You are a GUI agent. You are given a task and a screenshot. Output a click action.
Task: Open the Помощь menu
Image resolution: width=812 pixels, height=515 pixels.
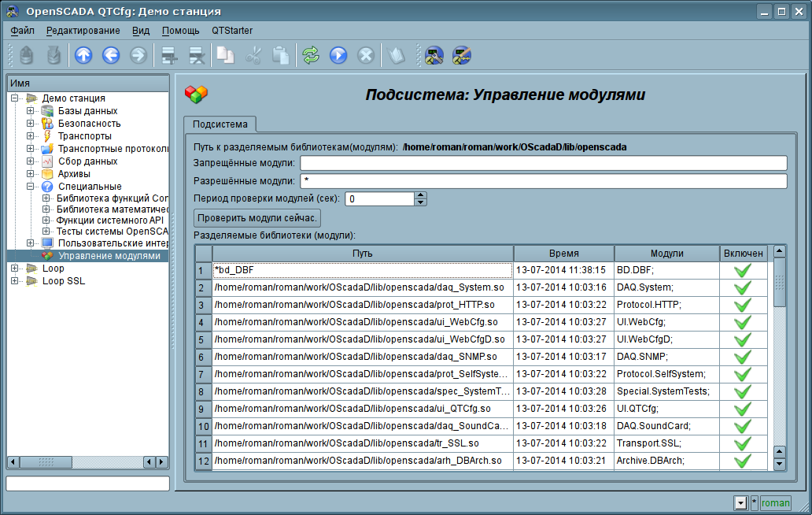180,31
